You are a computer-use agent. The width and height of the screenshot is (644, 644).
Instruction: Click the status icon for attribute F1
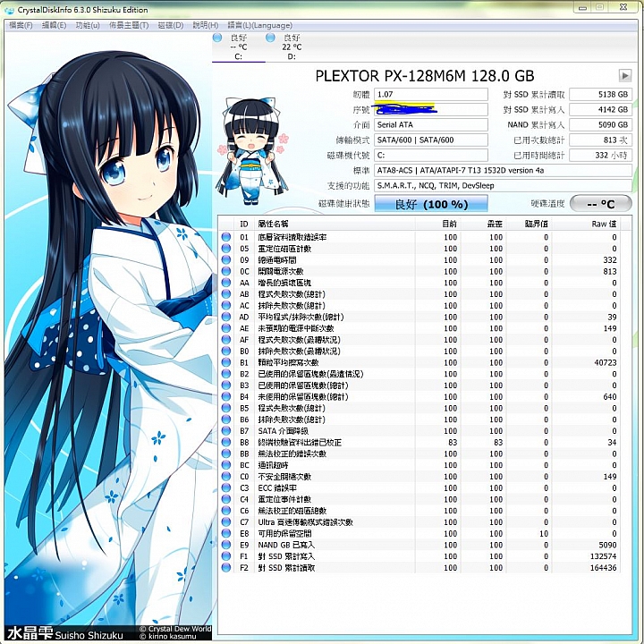[x=226, y=556]
